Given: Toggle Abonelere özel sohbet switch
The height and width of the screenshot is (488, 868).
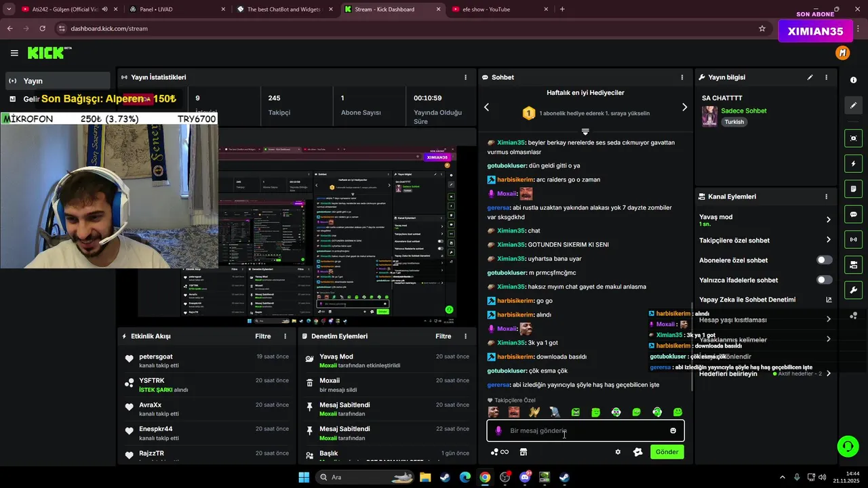Looking at the screenshot, I should pyautogui.click(x=824, y=260).
